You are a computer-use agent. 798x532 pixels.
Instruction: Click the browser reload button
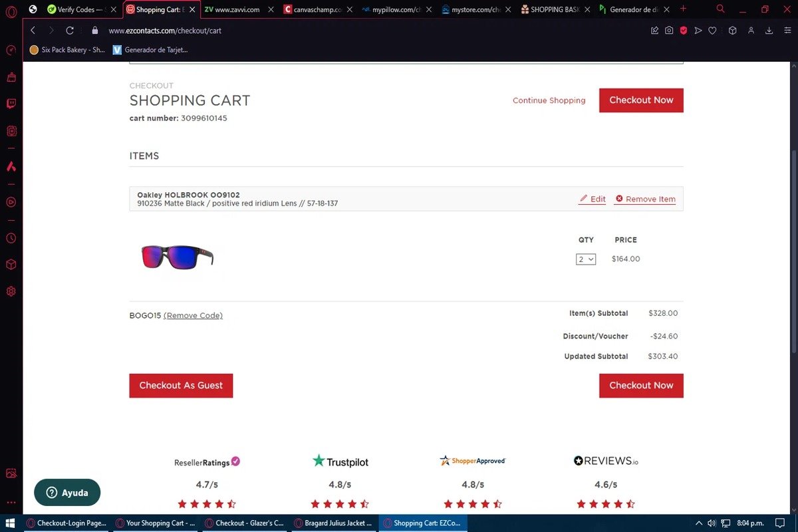(70, 31)
